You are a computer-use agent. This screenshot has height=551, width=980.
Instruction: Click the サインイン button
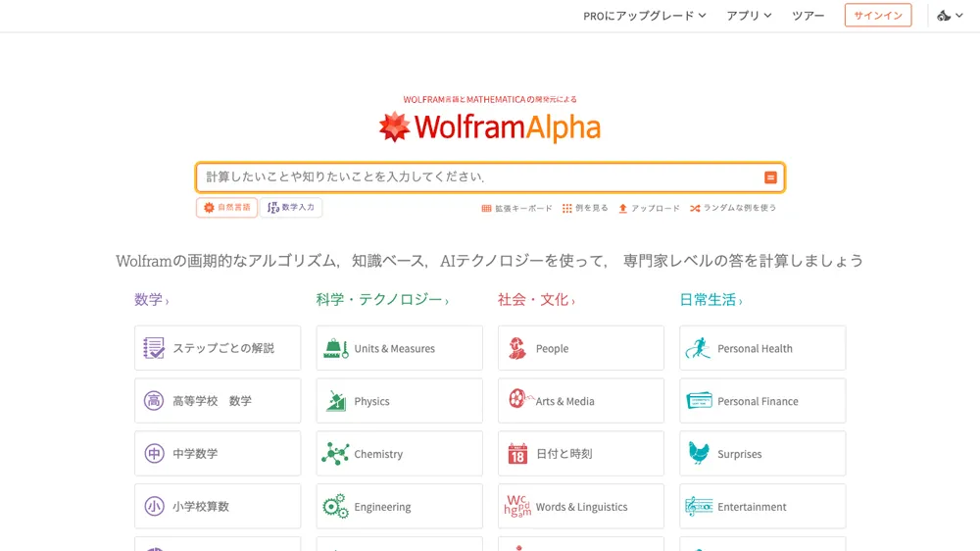point(878,16)
